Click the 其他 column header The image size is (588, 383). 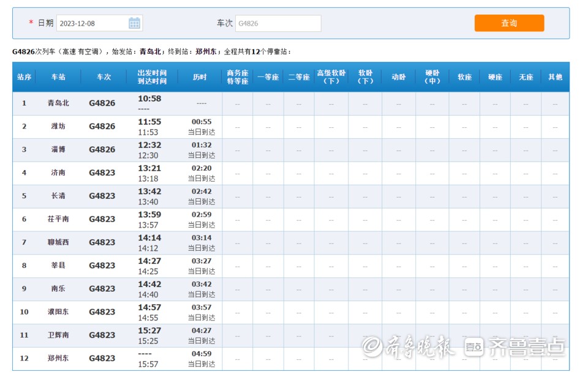coord(555,77)
